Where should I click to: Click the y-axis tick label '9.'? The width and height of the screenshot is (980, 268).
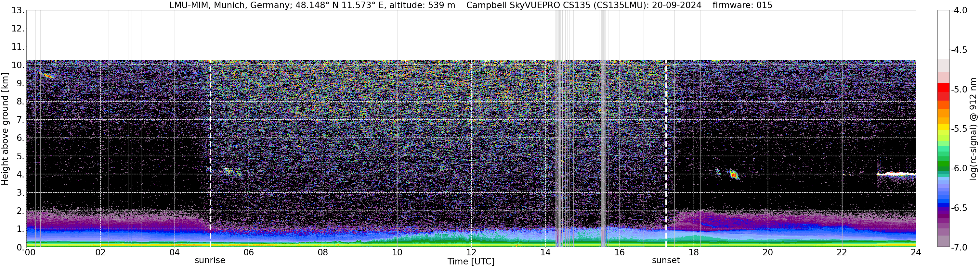[20, 83]
